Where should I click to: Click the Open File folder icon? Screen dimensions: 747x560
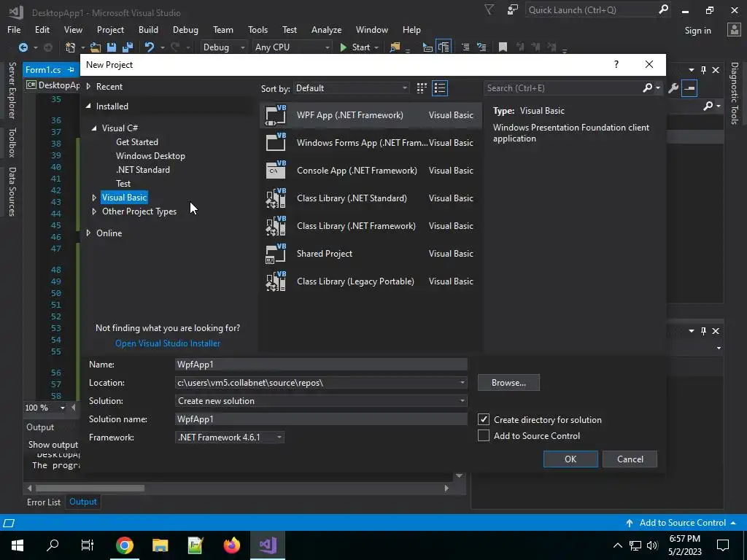pos(96,47)
